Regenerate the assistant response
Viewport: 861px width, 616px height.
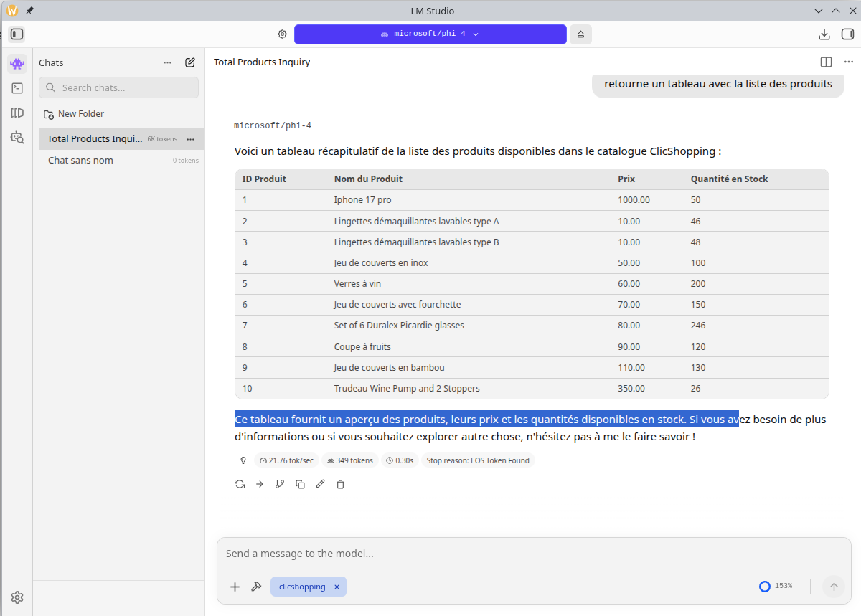[240, 484]
